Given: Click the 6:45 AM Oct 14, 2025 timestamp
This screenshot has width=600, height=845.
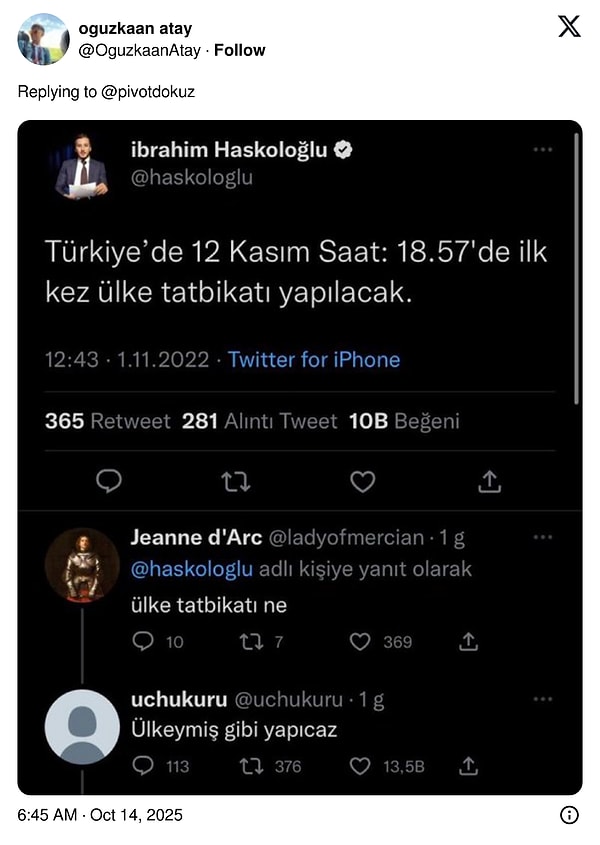Looking at the screenshot, I should pos(100,815).
